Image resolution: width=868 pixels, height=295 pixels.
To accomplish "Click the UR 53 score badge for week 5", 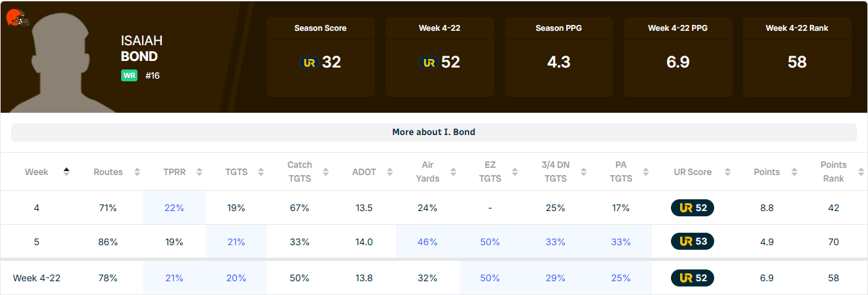I will [693, 242].
